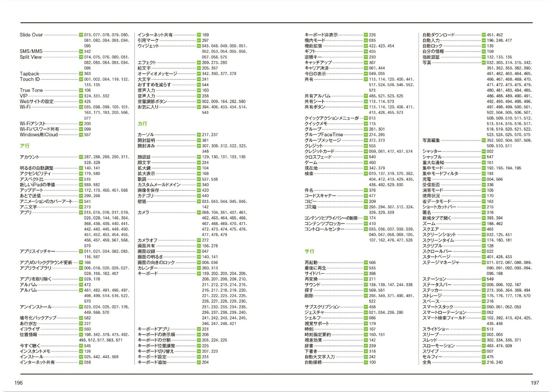Screen dimensions: 553x392
Task: Click the "スローモーション" entry
Action: coord(439,346)
